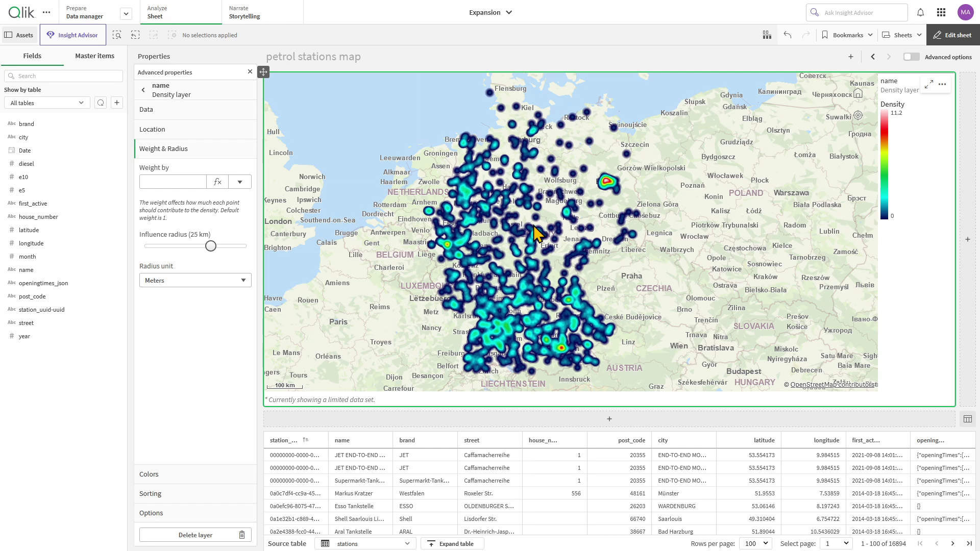Click the trash icon on Delete layer
The height and width of the screenshot is (551, 980).
(x=242, y=535)
